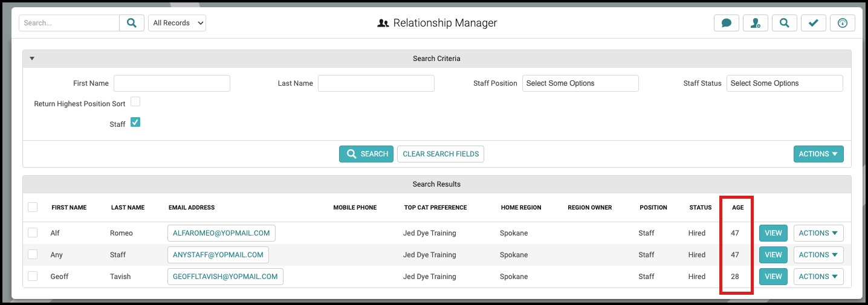The height and width of the screenshot is (305, 868).
Task: Click the add person icon in header
Action: coord(756,23)
